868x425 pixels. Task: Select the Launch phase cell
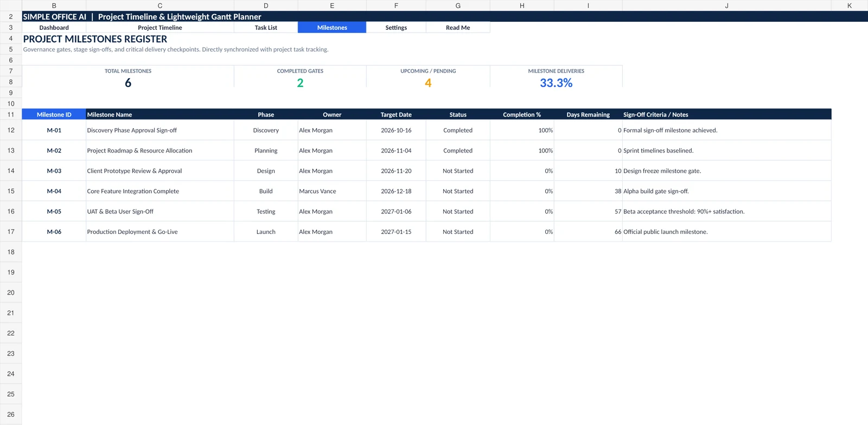click(x=266, y=232)
